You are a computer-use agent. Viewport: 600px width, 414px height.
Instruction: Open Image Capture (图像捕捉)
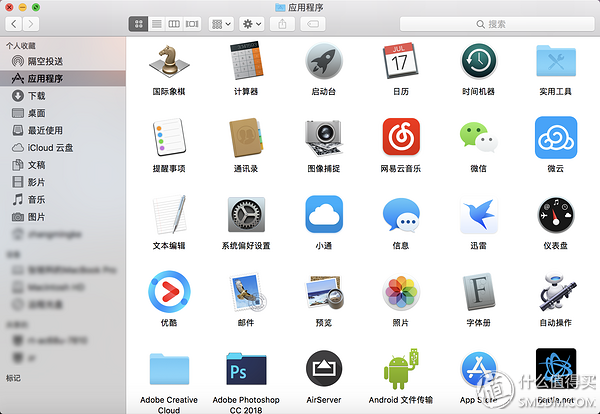click(324, 138)
